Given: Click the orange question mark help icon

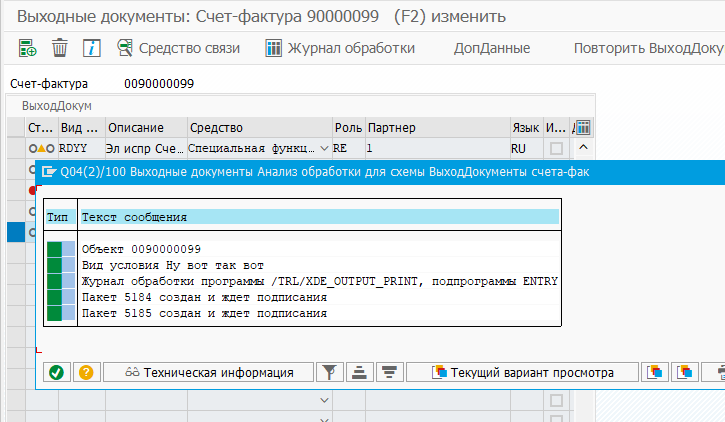Looking at the screenshot, I should coord(86,372).
